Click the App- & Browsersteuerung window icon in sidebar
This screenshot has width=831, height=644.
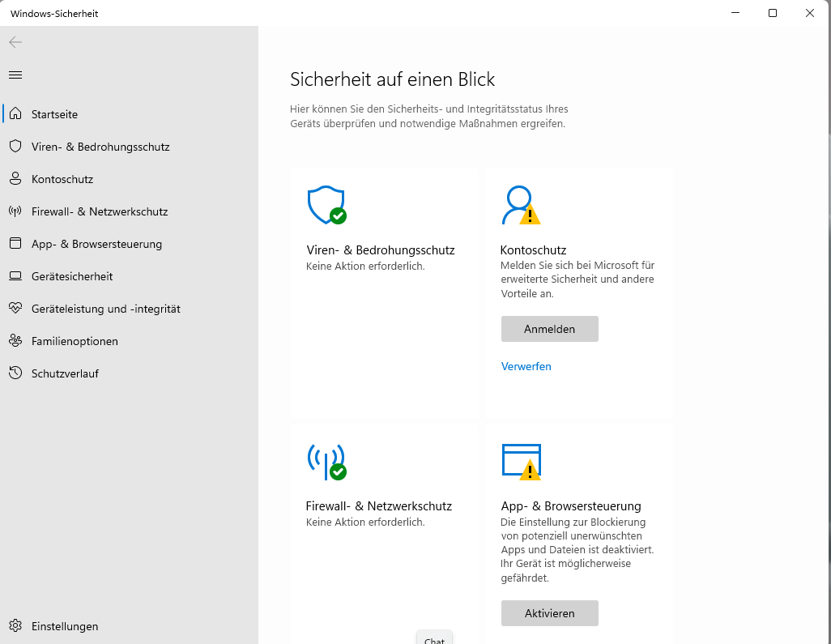pos(15,244)
